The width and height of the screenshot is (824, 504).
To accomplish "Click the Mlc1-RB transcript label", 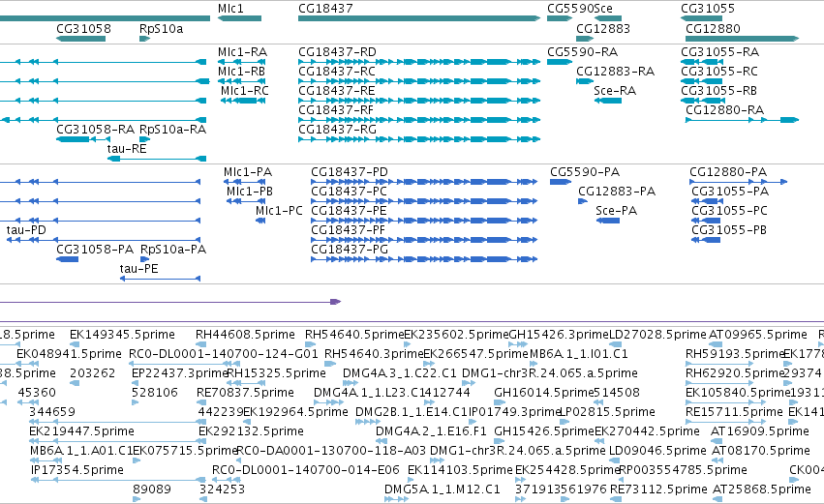I will 241,72.
